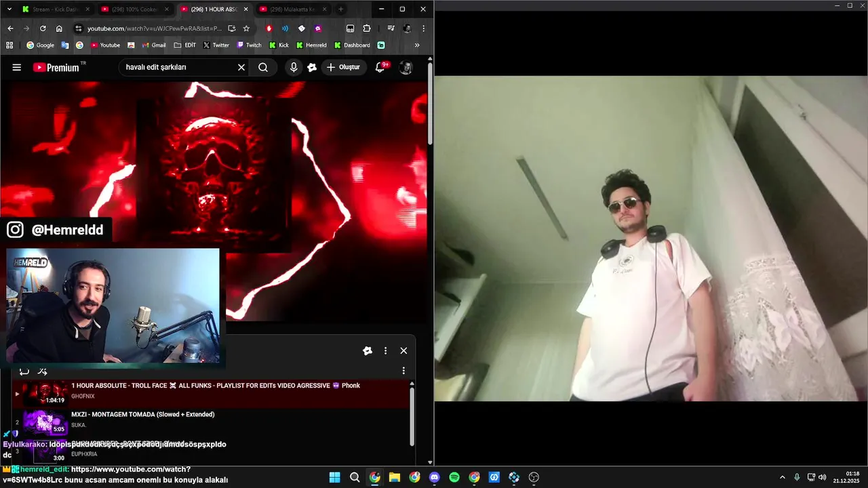This screenshot has height=488, width=868.
Task: Click the red shield extension icon
Action: pos(269,28)
